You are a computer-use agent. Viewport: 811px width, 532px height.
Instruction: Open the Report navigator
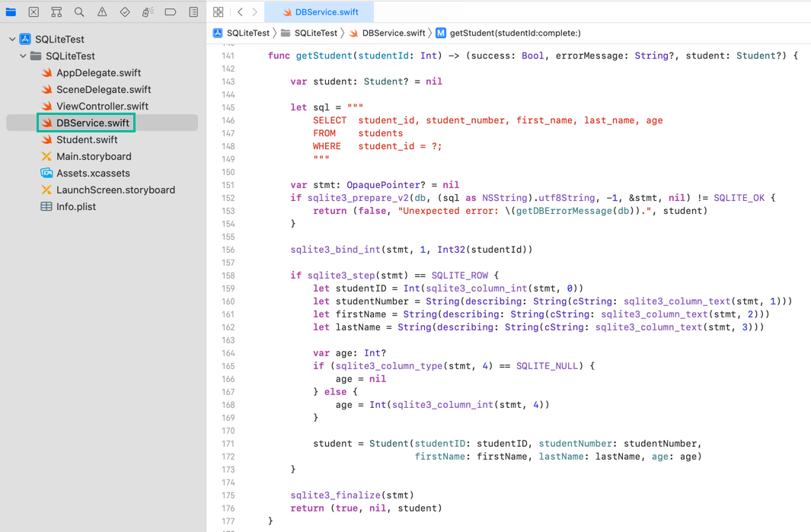pos(193,12)
